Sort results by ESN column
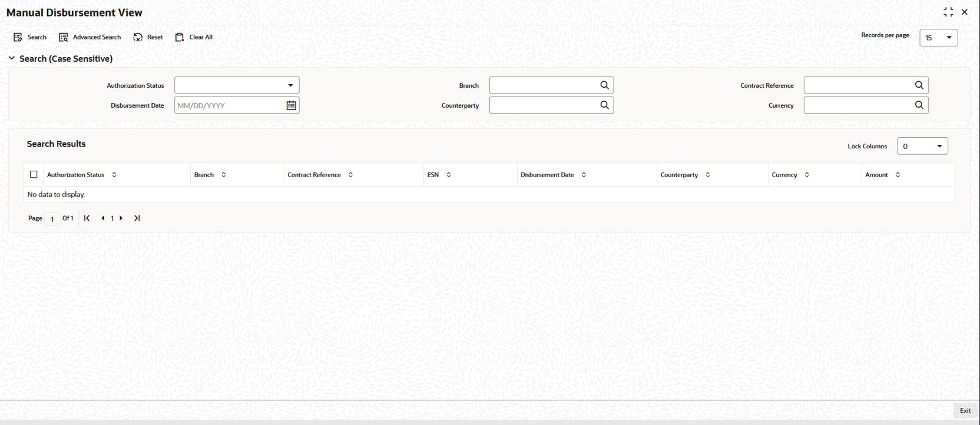This screenshot has width=980, height=425. (449, 175)
